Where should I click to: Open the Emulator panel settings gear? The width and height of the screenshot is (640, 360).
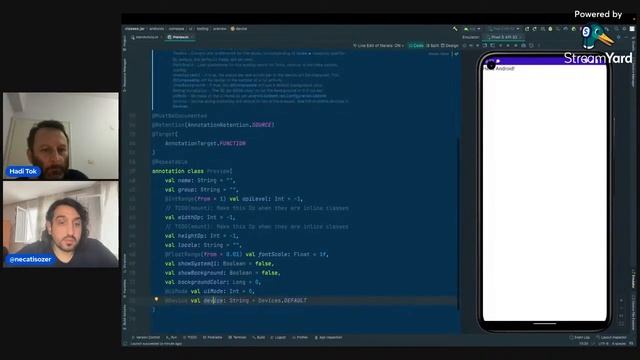[619, 37]
